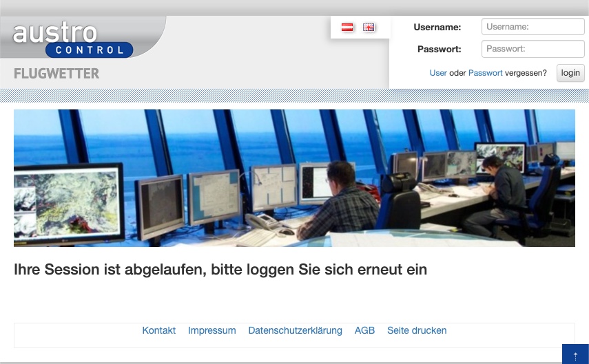The image size is (589, 364).
Task: Click the session expired message text
Action: click(x=220, y=270)
